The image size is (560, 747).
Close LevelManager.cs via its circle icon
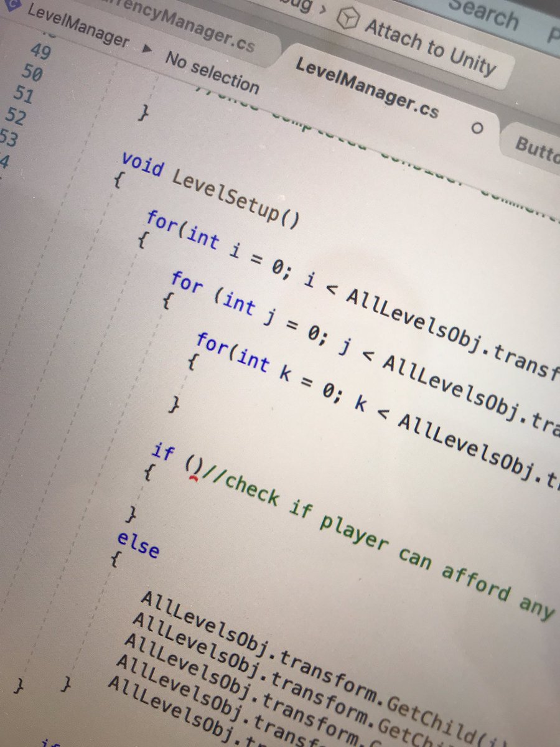tap(477, 128)
